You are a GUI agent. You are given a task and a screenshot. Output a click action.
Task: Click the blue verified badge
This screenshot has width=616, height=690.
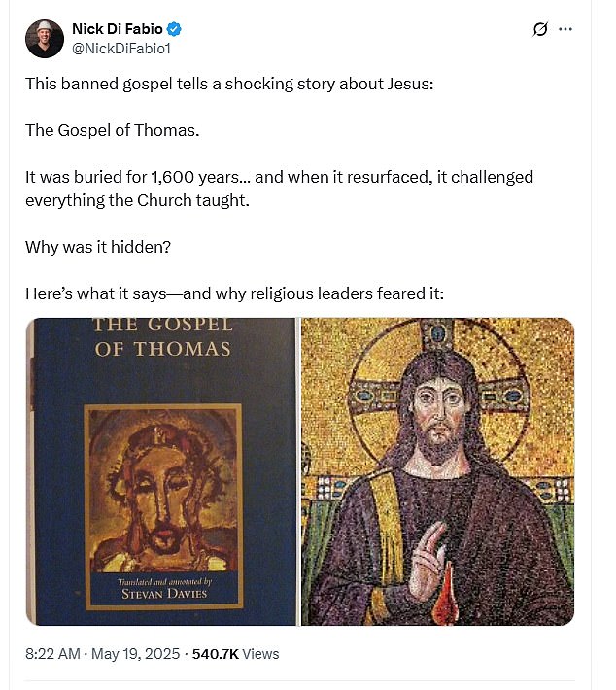pos(175,29)
